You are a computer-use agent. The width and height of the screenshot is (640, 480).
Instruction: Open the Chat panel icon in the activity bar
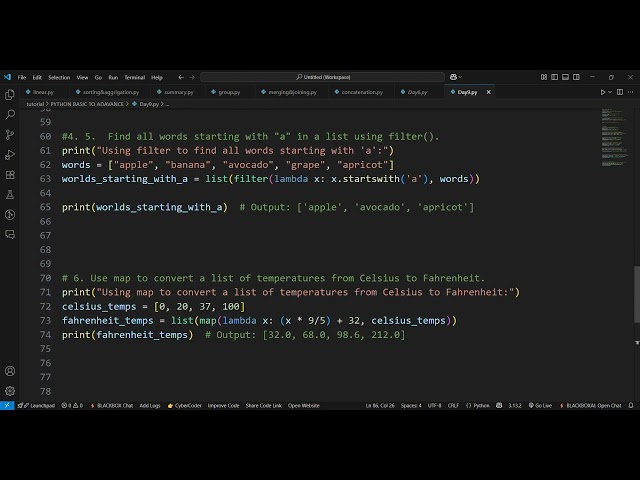click(x=10, y=235)
